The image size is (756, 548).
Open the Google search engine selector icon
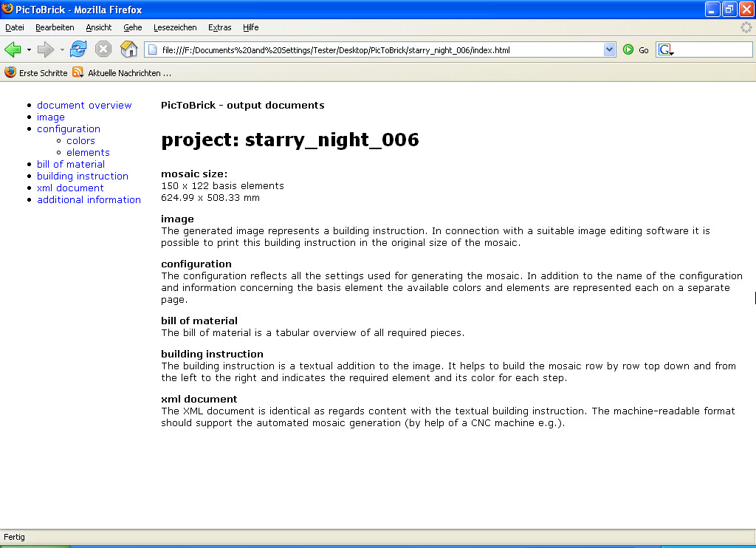click(666, 49)
